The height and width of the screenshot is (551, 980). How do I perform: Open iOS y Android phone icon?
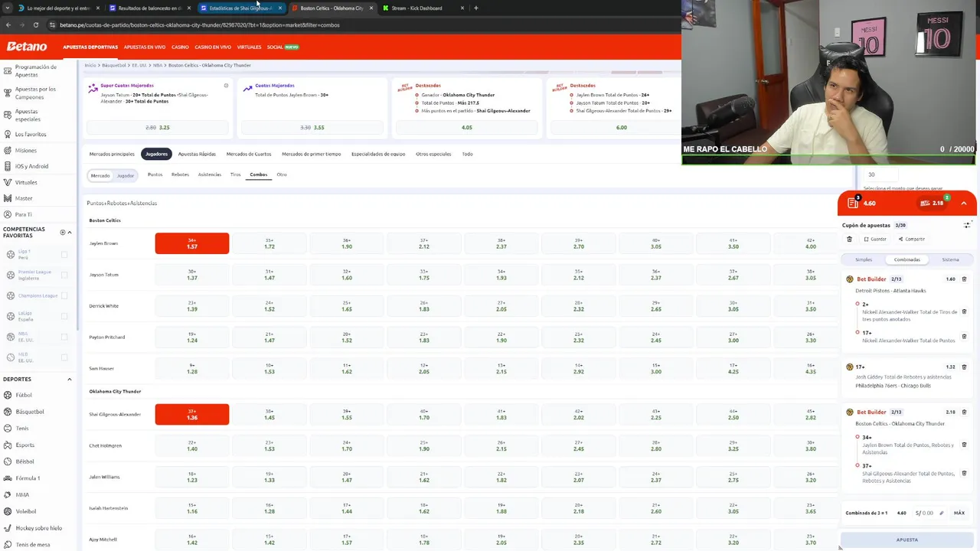click(7, 166)
